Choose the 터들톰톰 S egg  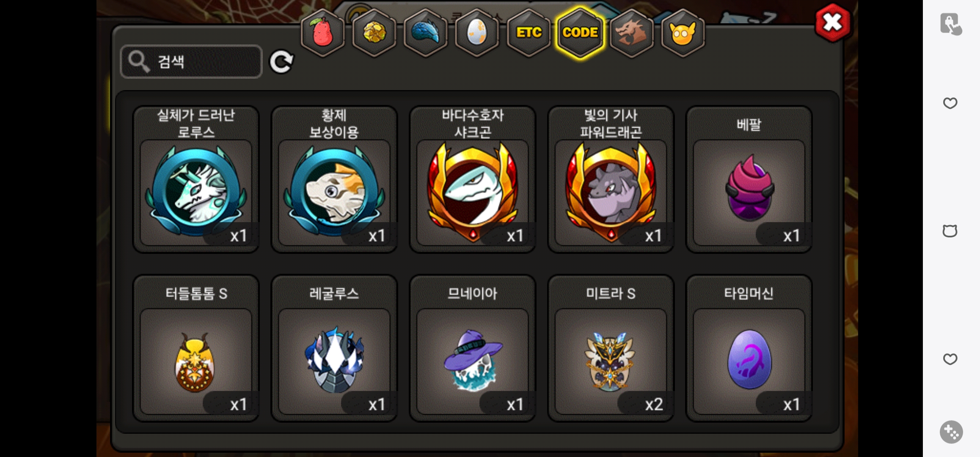tap(196, 348)
